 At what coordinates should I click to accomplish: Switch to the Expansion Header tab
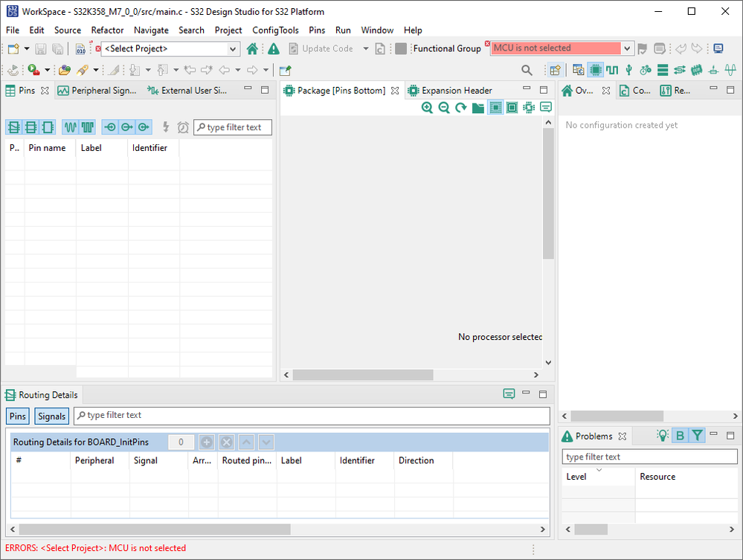pos(450,91)
